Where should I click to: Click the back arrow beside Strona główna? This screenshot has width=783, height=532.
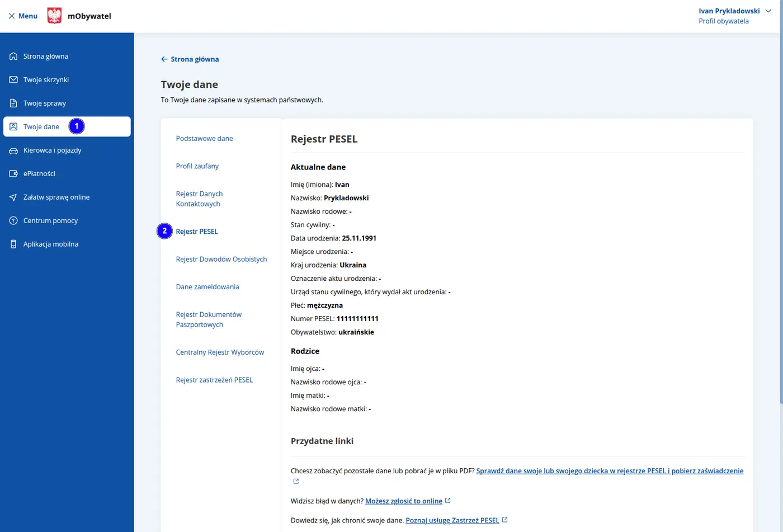(x=164, y=59)
